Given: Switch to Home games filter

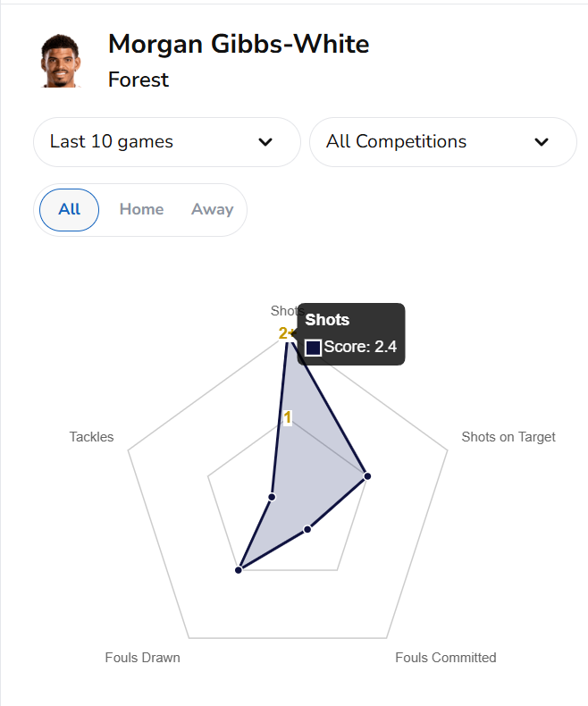Looking at the screenshot, I should click(x=141, y=210).
